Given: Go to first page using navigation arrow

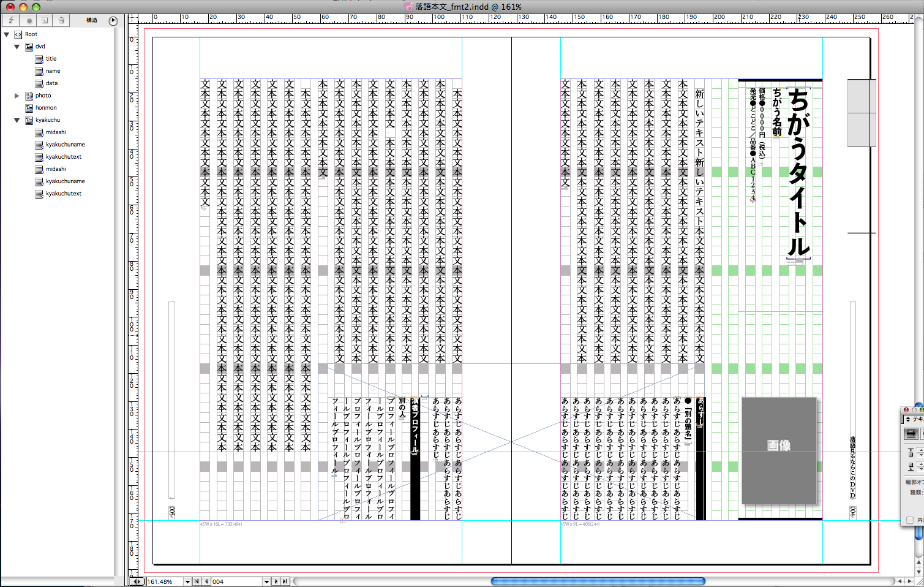Looking at the screenshot, I should point(197,581).
